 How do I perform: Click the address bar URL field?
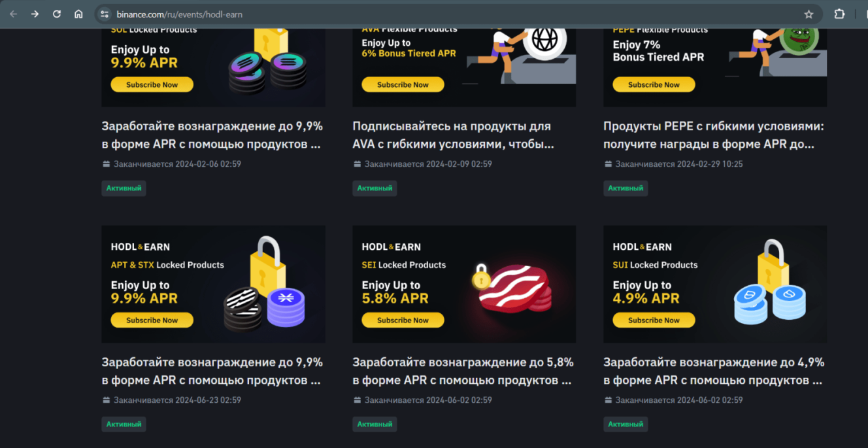coord(392,14)
